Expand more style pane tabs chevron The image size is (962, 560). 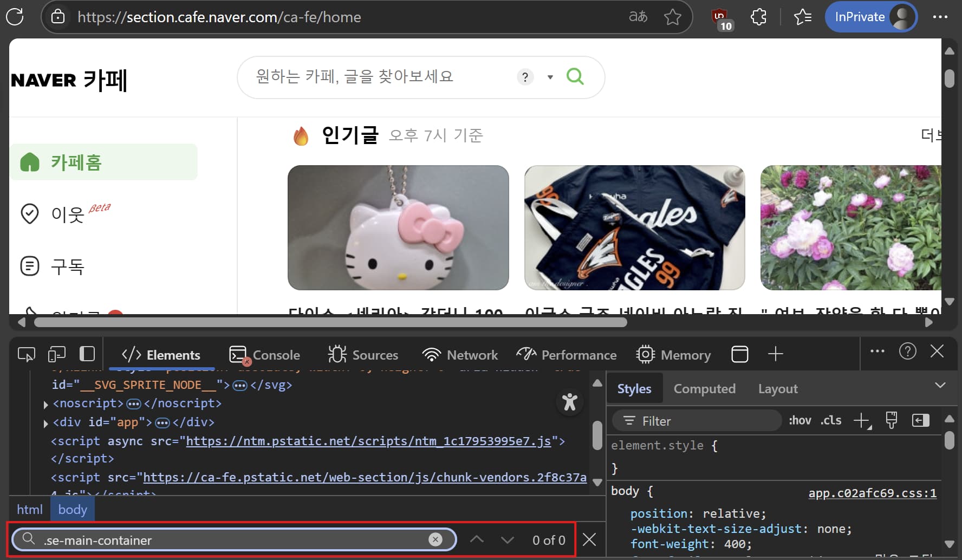tap(940, 385)
